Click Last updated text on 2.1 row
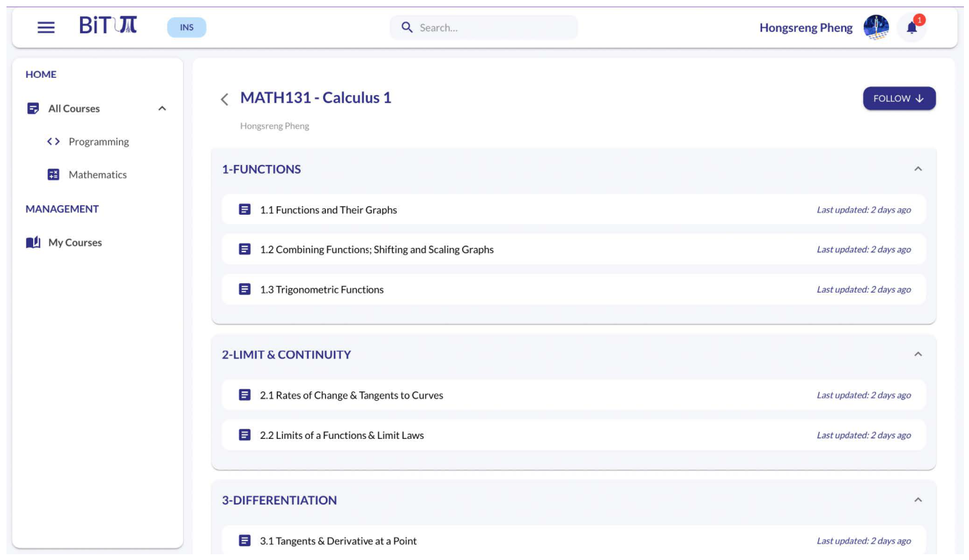This screenshot has width=969, height=560. coord(864,395)
